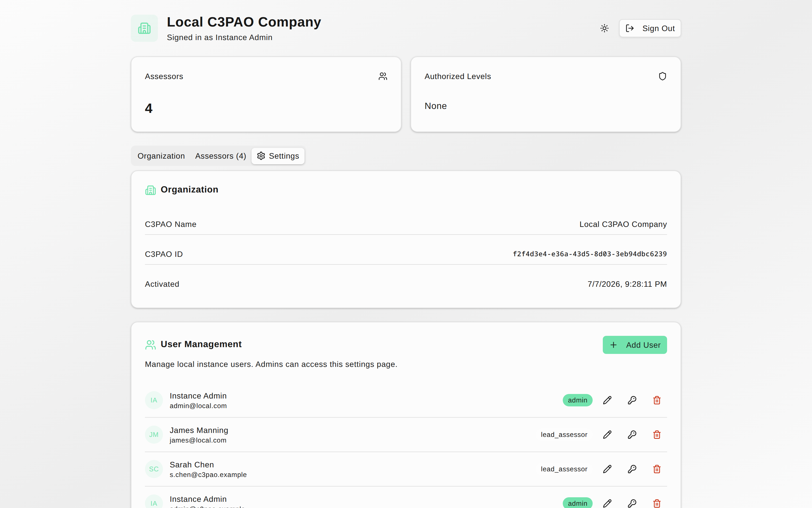Click James Manning's lead_assessor role label
Screen dimensions: 812x508
pos(564,435)
